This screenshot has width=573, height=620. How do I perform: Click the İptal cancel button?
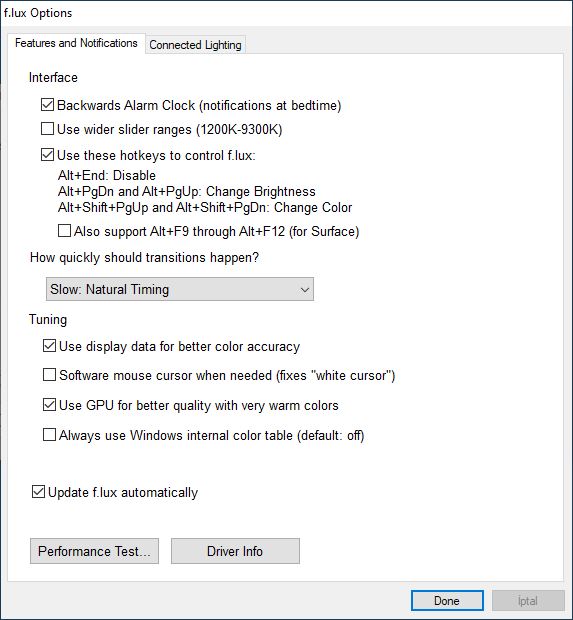pos(528,601)
